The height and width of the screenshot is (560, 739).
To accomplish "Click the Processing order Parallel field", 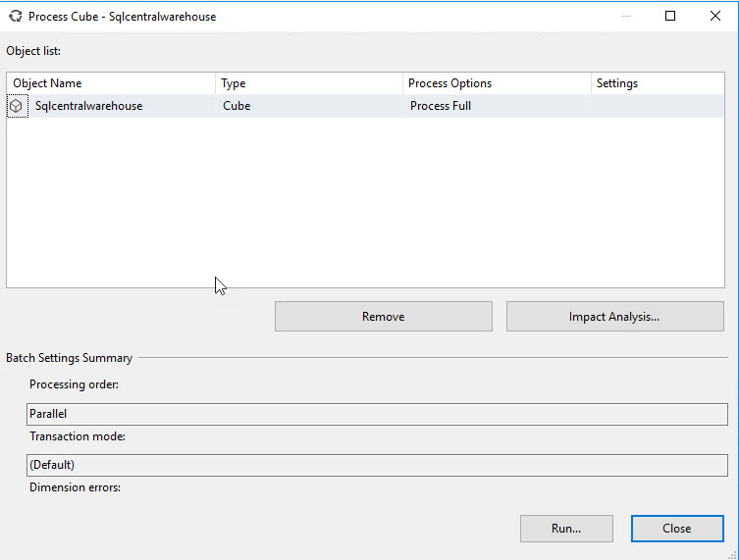I will [377, 414].
